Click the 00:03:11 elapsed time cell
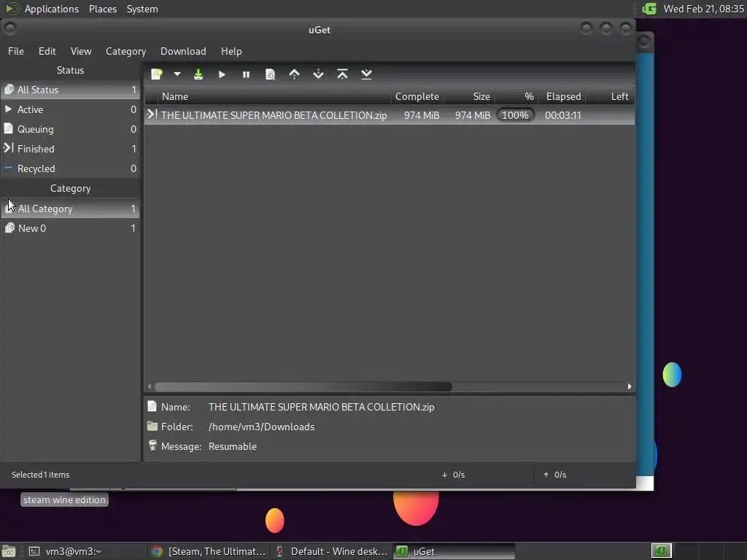 [563, 115]
